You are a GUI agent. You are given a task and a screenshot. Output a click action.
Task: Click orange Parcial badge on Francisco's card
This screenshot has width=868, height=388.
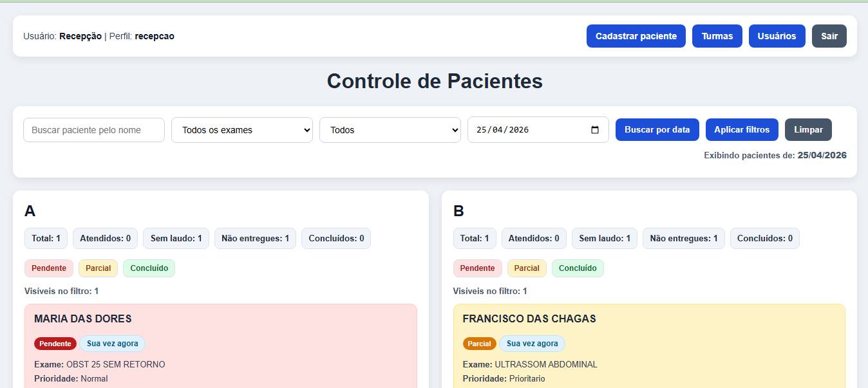[x=480, y=344]
